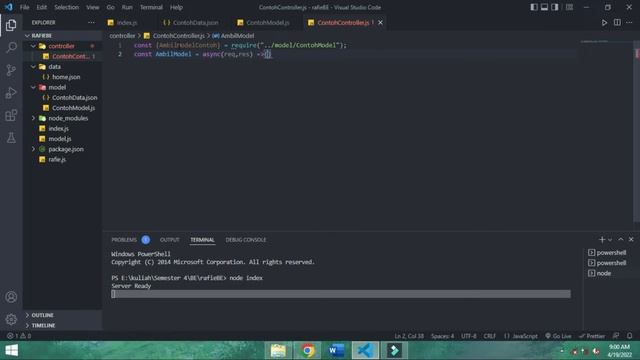Viewport: 640px width, 360px height.
Task: Expand the TIMELINE section
Action: pos(62,325)
